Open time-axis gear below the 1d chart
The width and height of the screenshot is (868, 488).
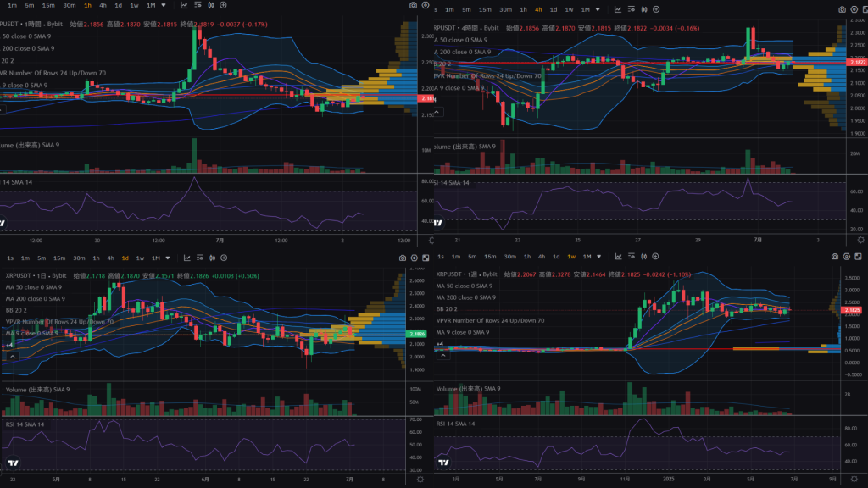click(420, 480)
